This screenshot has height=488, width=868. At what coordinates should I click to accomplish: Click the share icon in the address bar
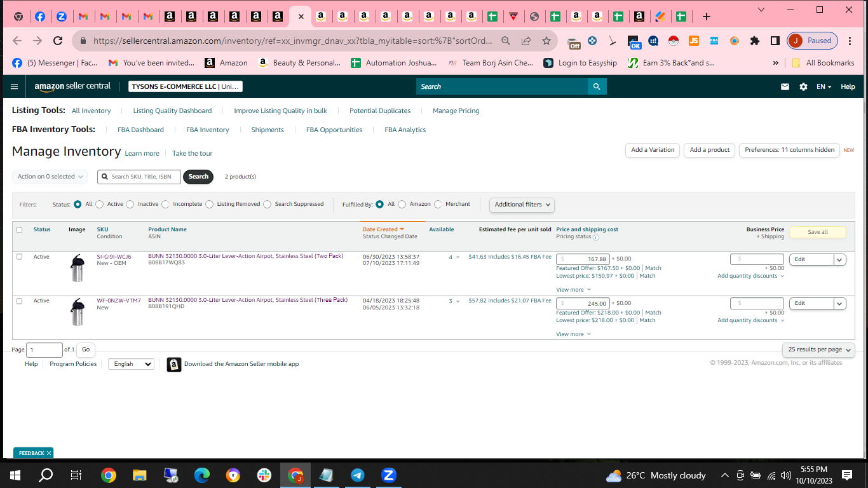526,41
